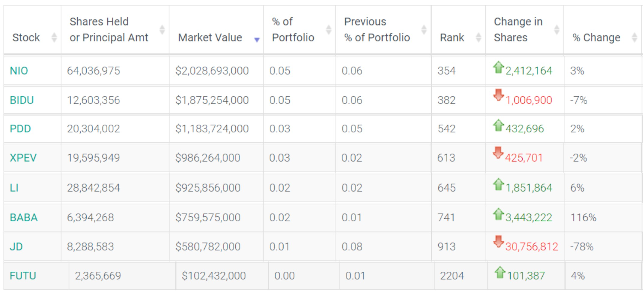Sort by Previous % of Portfolio arrows
The image size is (644, 296).
(424, 30)
